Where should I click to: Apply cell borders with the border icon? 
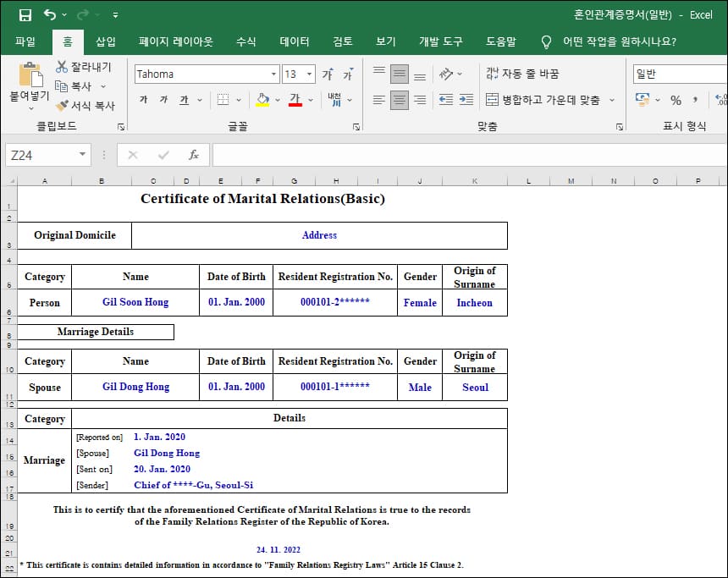click(x=223, y=99)
